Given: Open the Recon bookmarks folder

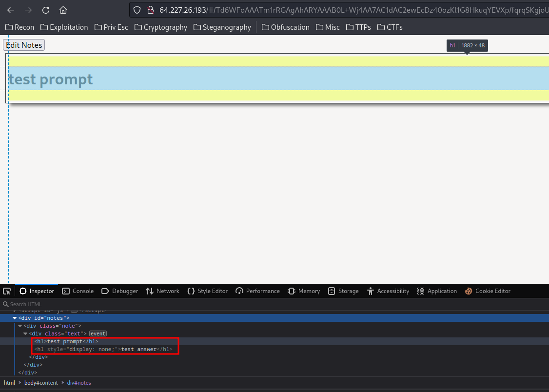Looking at the screenshot, I should click(x=20, y=27).
